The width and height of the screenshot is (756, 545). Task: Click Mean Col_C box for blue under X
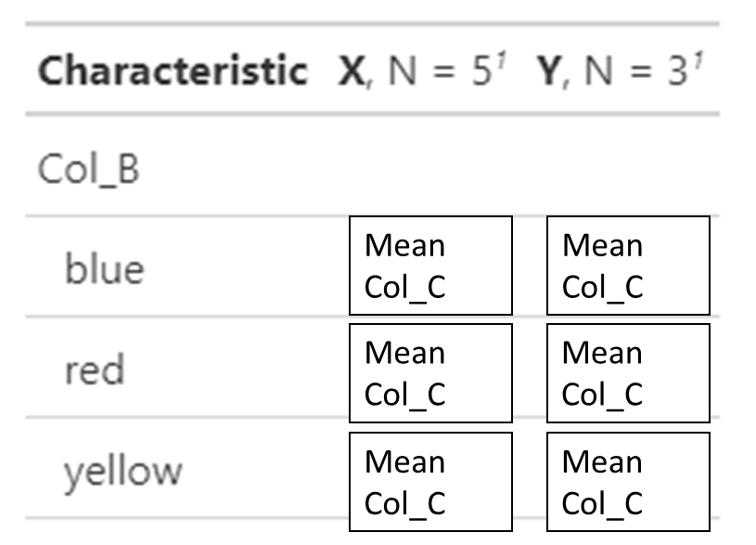point(430,266)
